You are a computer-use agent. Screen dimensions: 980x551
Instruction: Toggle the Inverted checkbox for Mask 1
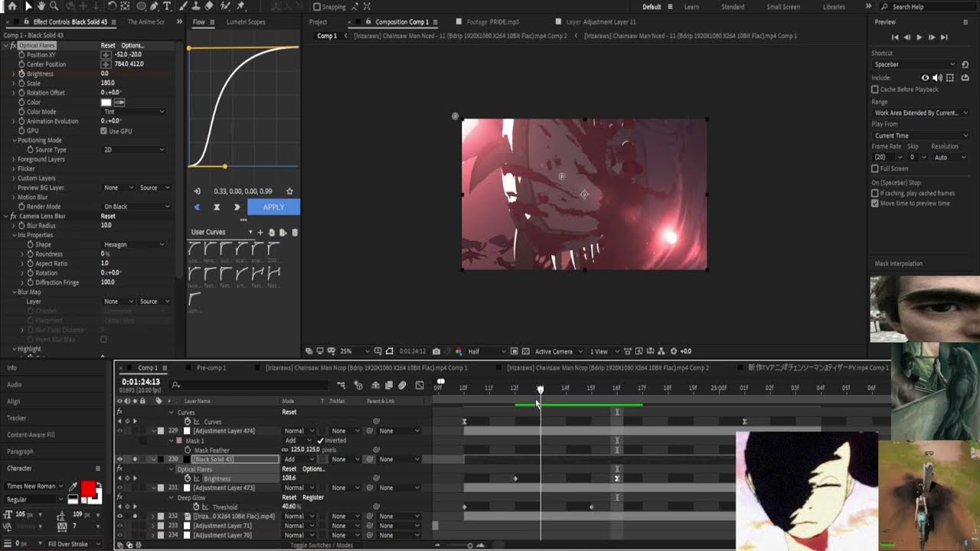(320, 441)
